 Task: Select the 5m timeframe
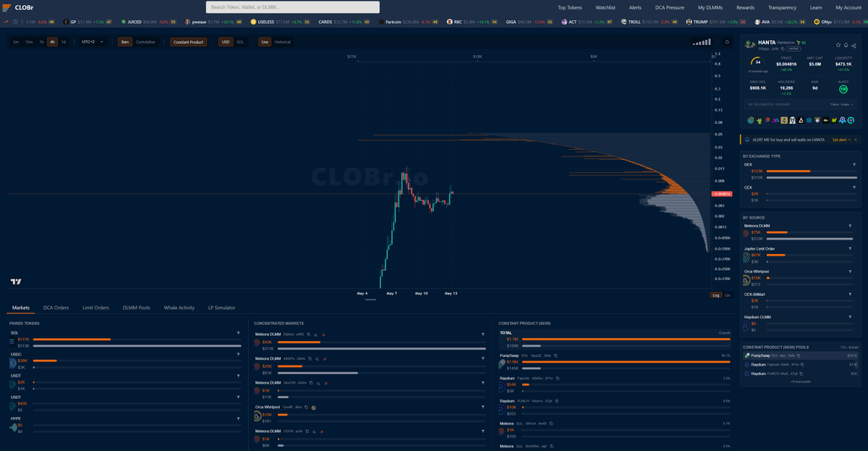pos(16,42)
